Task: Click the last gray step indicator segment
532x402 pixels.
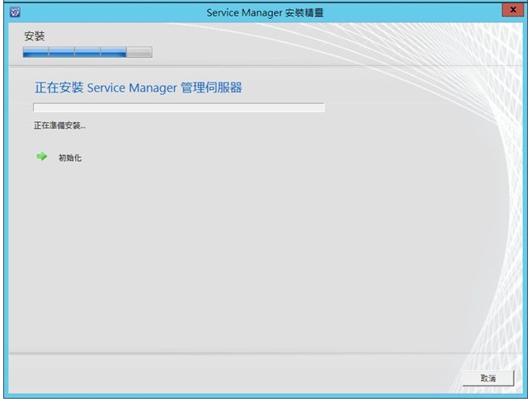Action: tap(139, 53)
